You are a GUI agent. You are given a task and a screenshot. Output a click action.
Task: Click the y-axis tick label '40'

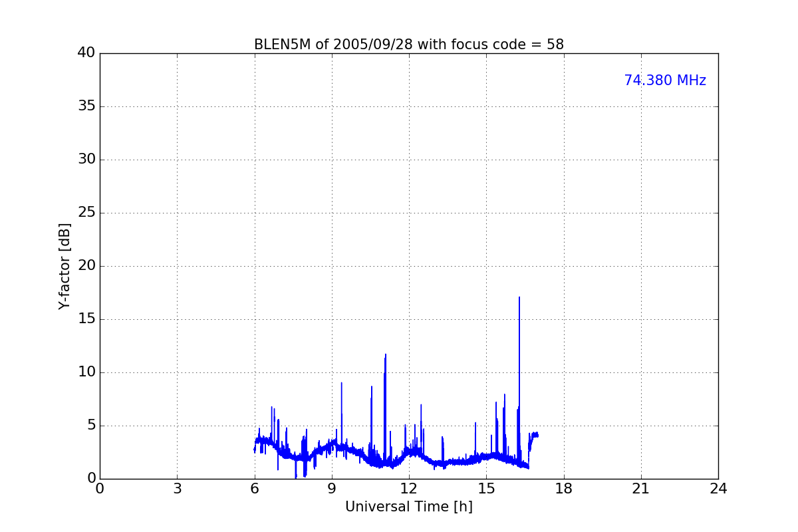click(x=86, y=53)
